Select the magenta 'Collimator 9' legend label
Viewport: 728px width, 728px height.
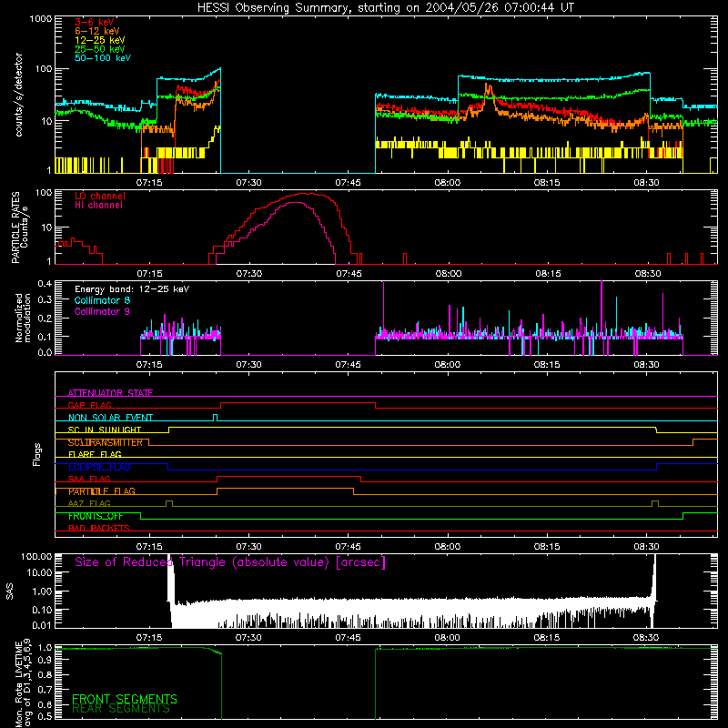[102, 311]
